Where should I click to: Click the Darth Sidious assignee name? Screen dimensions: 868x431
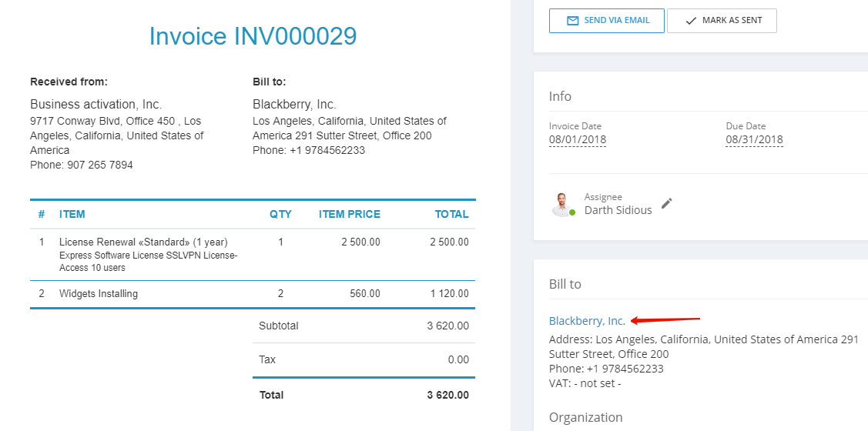pos(618,210)
